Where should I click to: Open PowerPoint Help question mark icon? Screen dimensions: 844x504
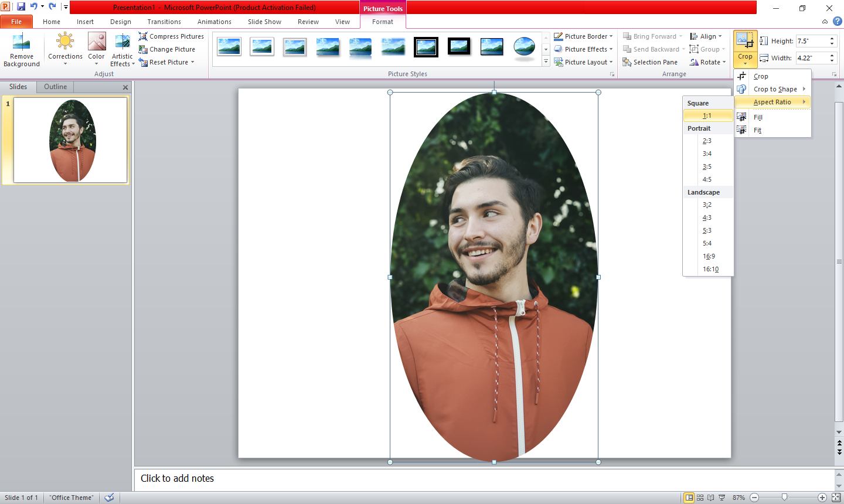(837, 21)
